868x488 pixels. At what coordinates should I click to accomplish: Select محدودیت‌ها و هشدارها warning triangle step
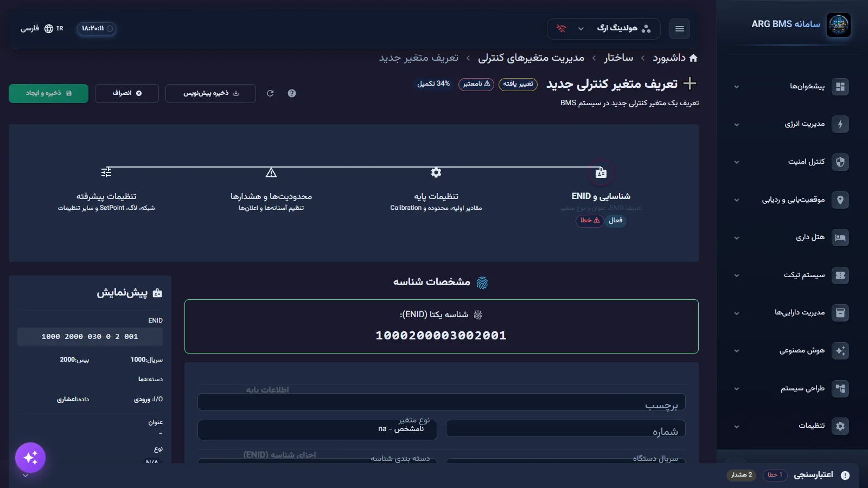coord(271,172)
